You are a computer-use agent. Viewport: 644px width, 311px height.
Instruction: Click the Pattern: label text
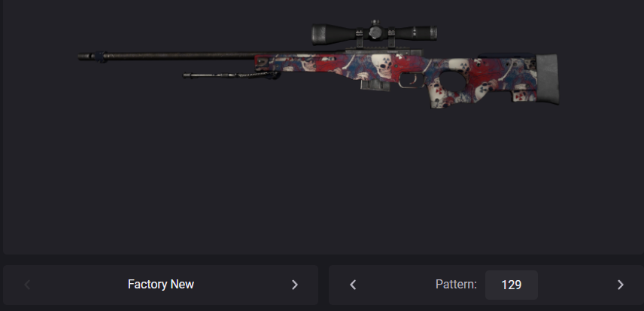click(456, 285)
